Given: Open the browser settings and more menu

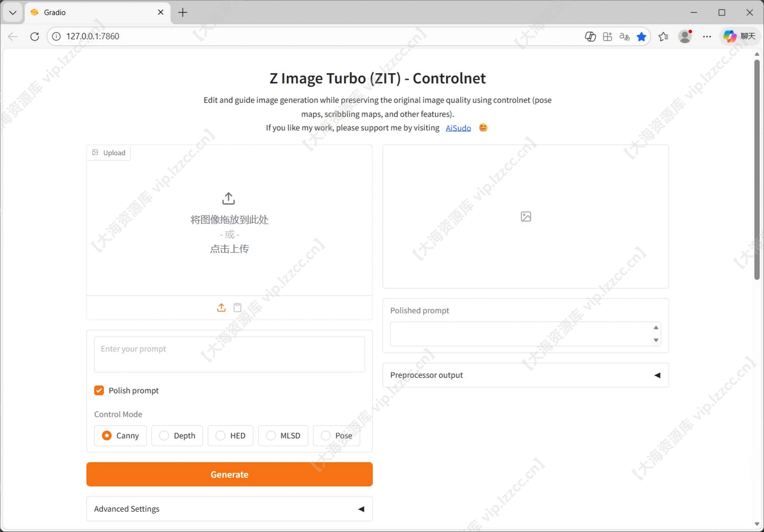Looking at the screenshot, I should pyautogui.click(x=707, y=36).
